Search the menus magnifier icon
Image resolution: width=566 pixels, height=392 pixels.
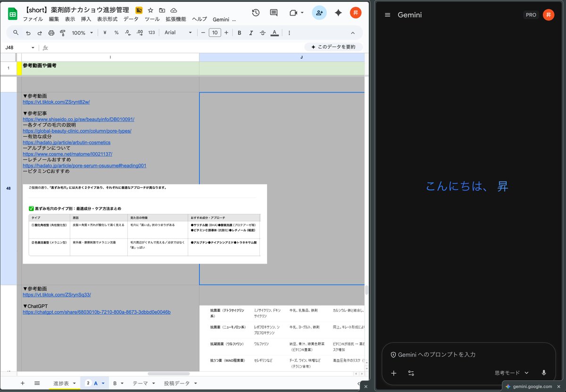click(16, 33)
